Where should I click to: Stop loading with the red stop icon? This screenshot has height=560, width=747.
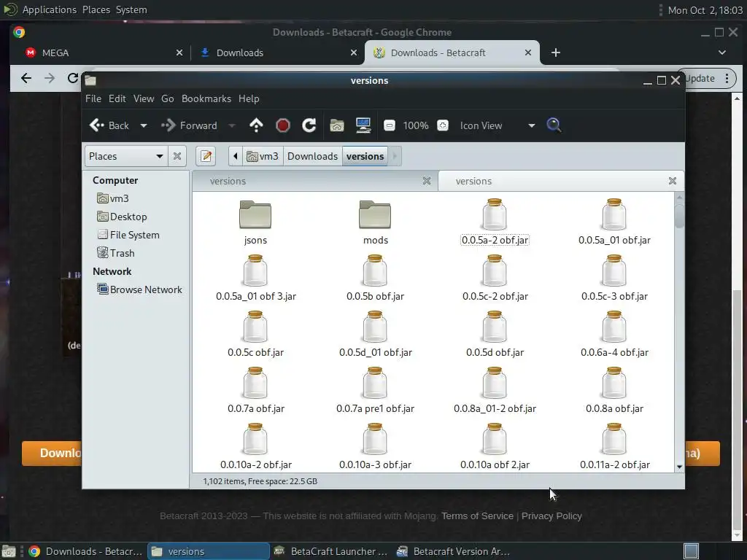click(283, 125)
